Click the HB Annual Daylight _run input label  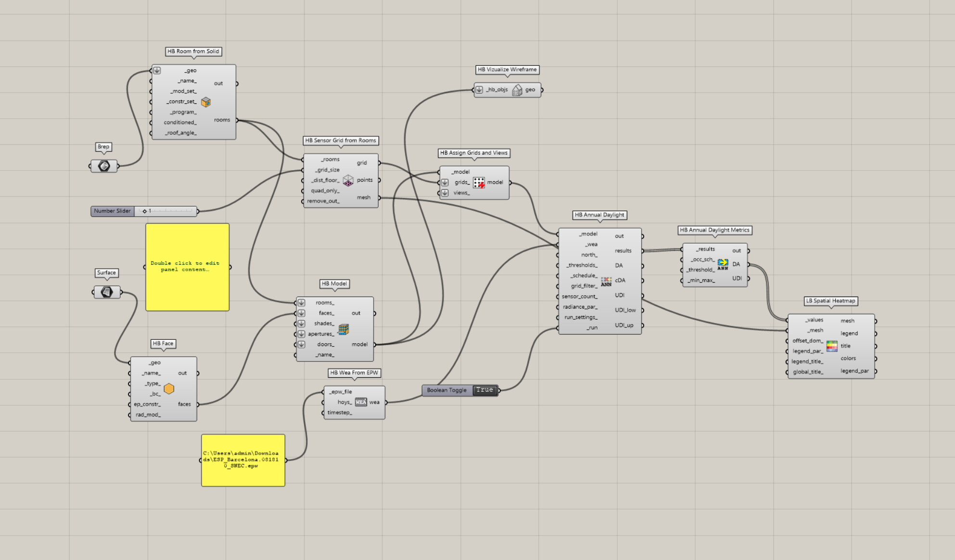[592, 328]
